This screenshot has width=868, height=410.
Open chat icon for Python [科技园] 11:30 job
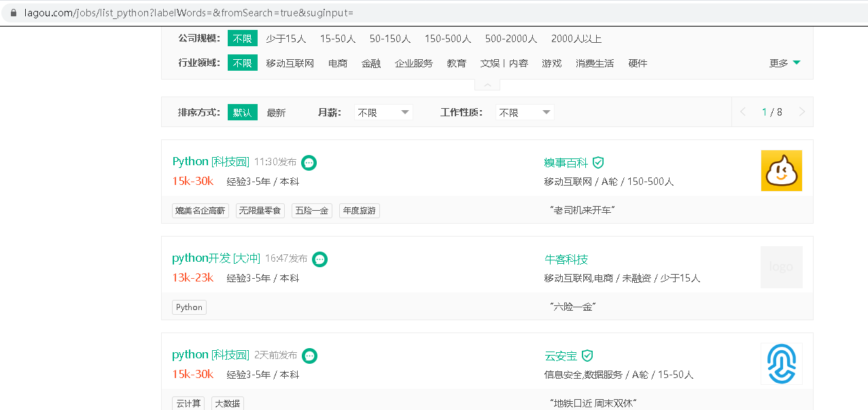tap(309, 163)
